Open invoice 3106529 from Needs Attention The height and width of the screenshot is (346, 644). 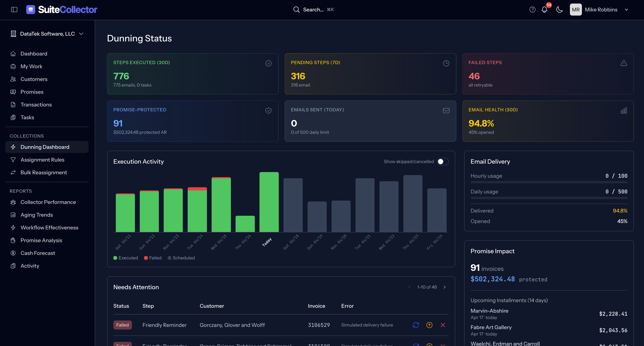click(319, 325)
